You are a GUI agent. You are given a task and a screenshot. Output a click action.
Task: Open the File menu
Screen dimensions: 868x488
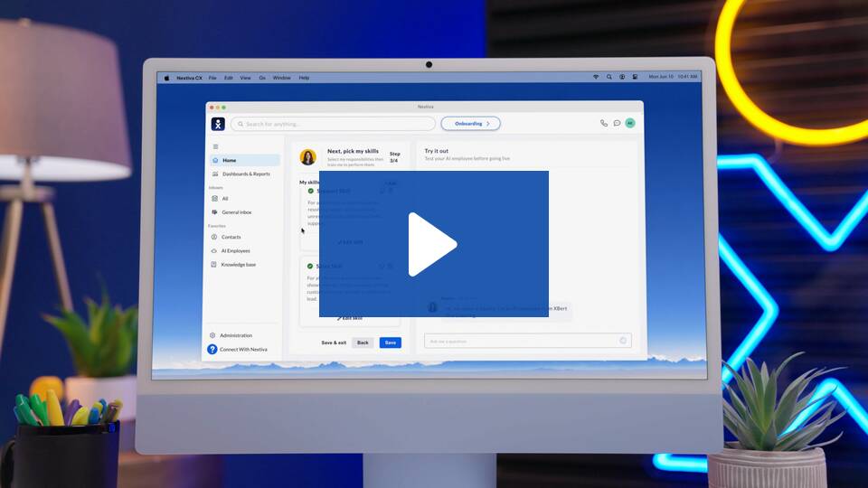pyautogui.click(x=212, y=78)
